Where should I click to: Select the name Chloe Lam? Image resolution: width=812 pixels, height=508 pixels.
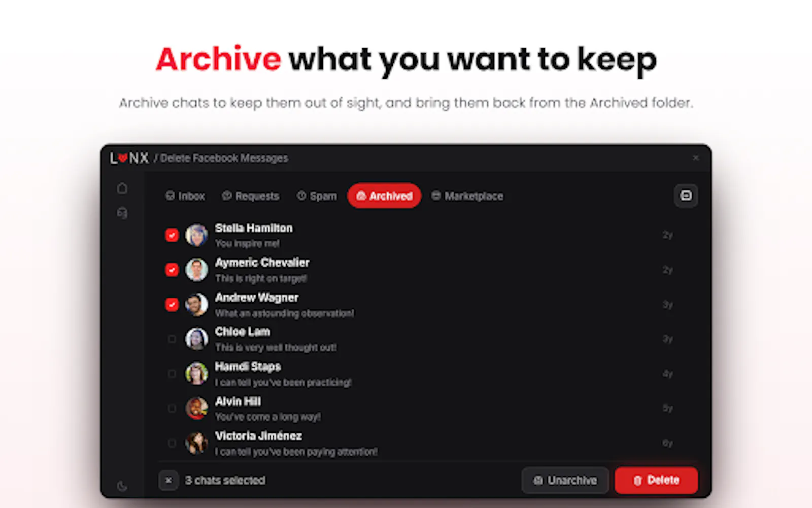[243, 332]
